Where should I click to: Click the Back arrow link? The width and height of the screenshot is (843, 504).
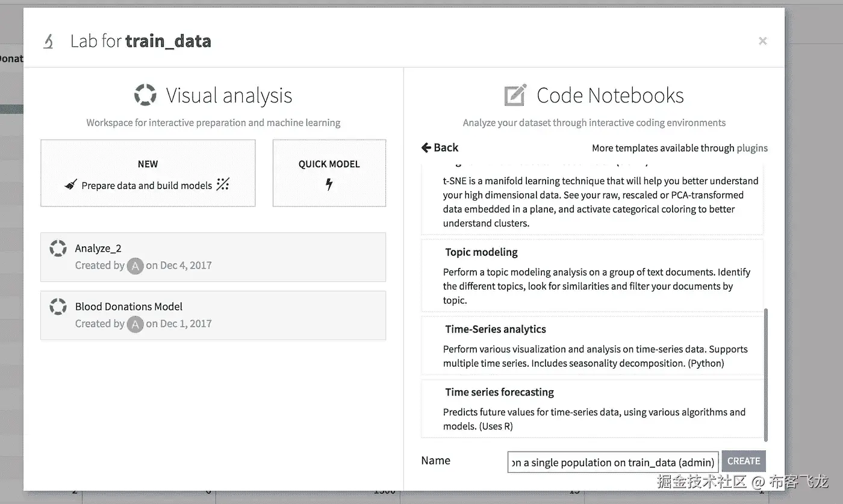pyautogui.click(x=440, y=148)
